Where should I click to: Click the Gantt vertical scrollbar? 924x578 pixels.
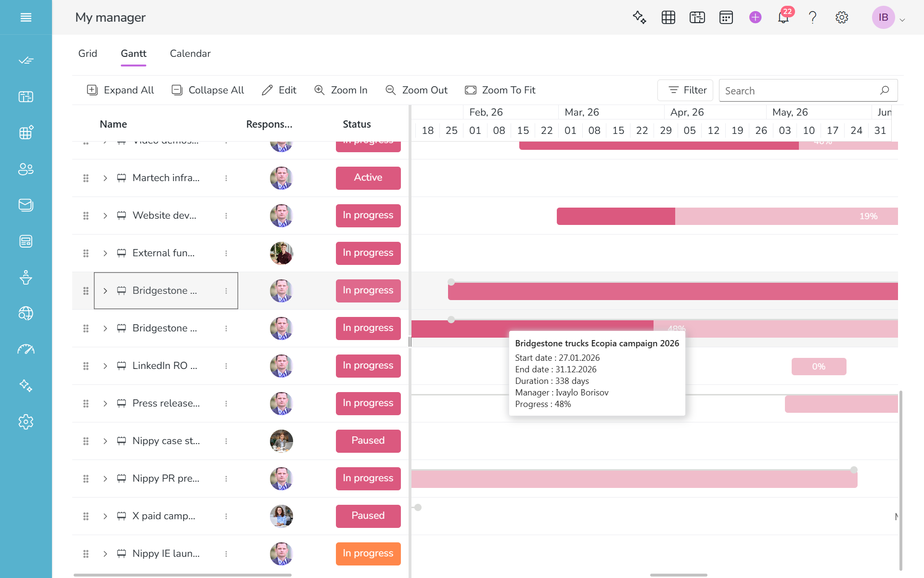tap(900, 481)
